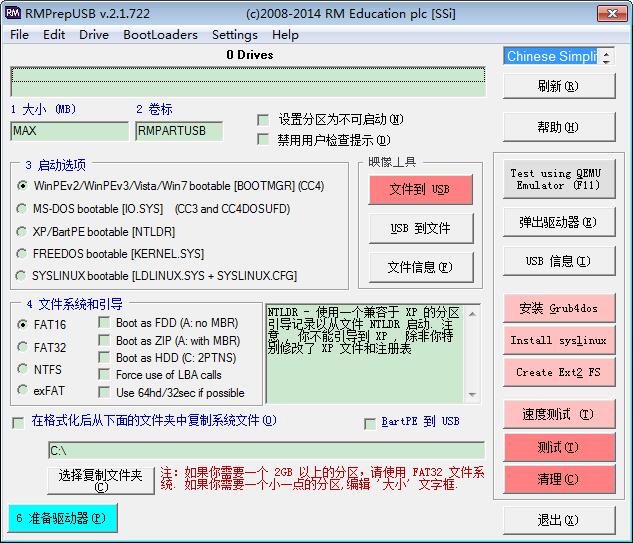Click the 选择复制文件夹 (C) button
Viewport: 633px width, 543px height.
coord(101,480)
